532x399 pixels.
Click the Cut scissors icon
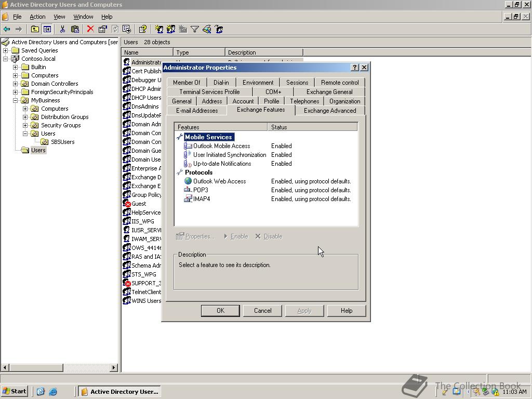(62, 29)
